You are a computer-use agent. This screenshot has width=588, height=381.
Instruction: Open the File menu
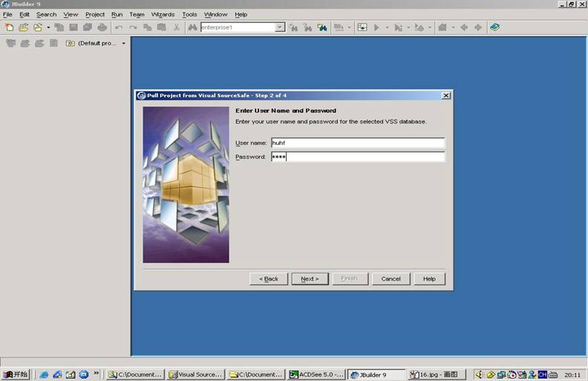[7, 15]
